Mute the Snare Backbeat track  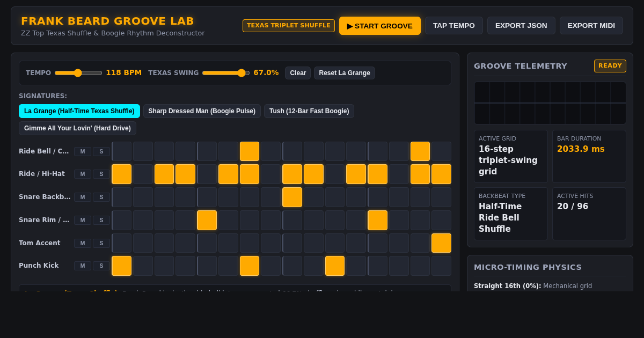click(83, 197)
